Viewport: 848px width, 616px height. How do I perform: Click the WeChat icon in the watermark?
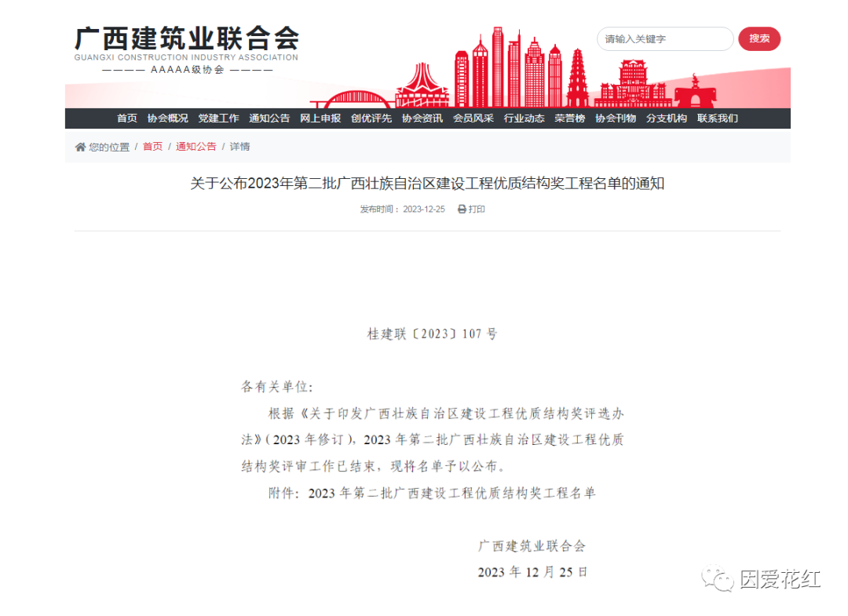(718, 580)
